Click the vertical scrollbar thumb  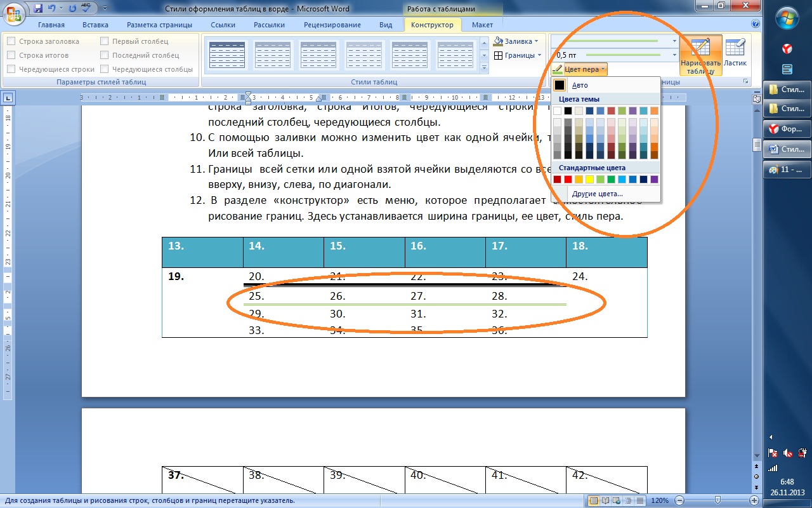[x=756, y=144]
